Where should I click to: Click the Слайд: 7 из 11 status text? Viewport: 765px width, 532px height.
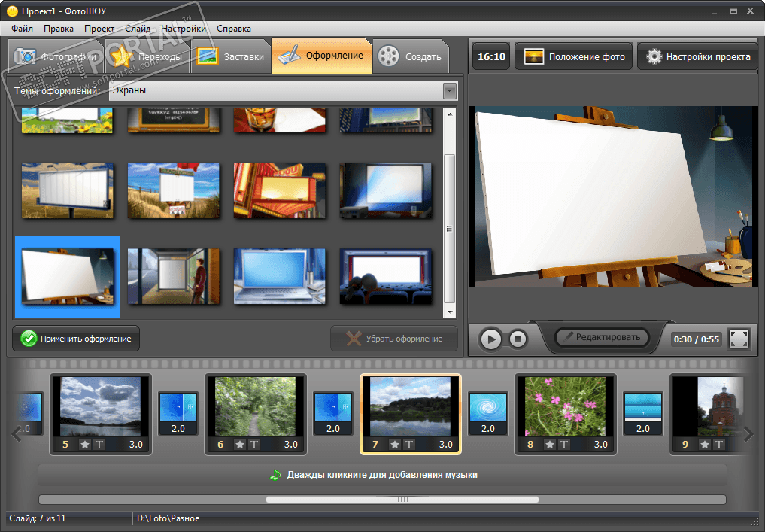click(x=38, y=518)
